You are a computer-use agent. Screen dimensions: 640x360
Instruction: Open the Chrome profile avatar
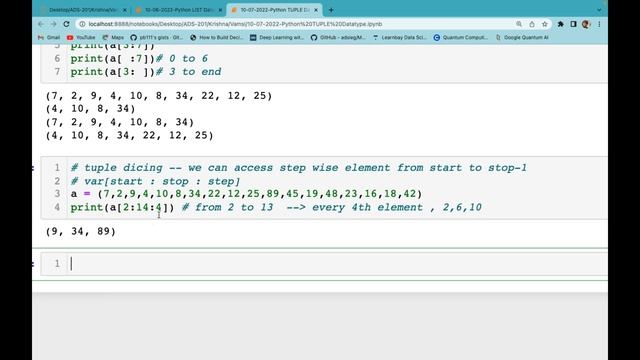[x=586, y=24]
